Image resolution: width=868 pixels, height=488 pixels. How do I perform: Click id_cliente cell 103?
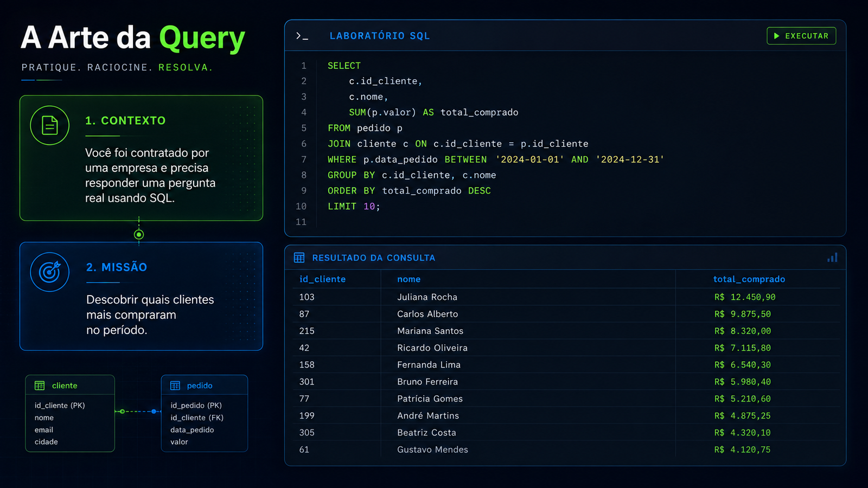click(x=307, y=297)
